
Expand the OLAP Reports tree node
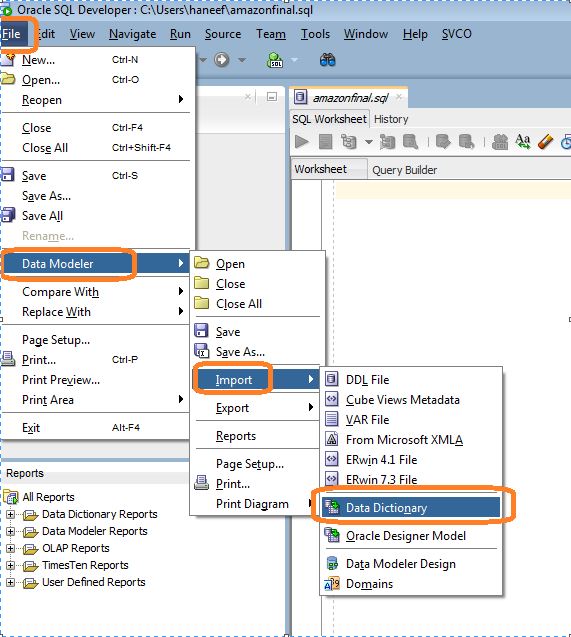pos(11,548)
